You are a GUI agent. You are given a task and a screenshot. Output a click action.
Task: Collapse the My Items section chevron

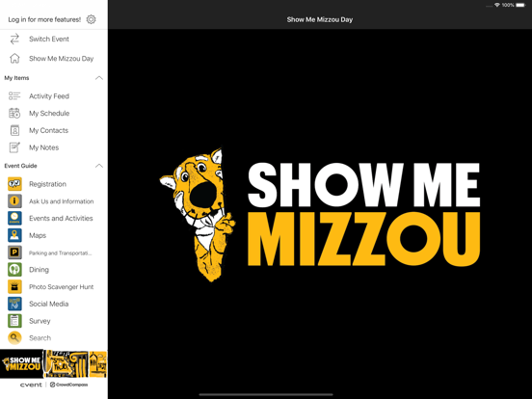point(99,78)
